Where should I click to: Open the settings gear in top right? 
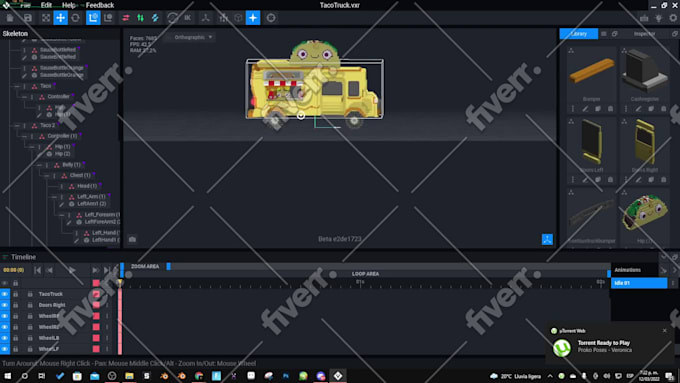(673, 18)
